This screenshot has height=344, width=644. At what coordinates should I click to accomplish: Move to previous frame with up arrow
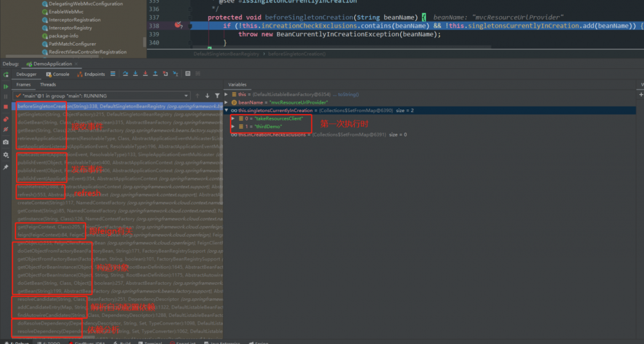[197, 96]
